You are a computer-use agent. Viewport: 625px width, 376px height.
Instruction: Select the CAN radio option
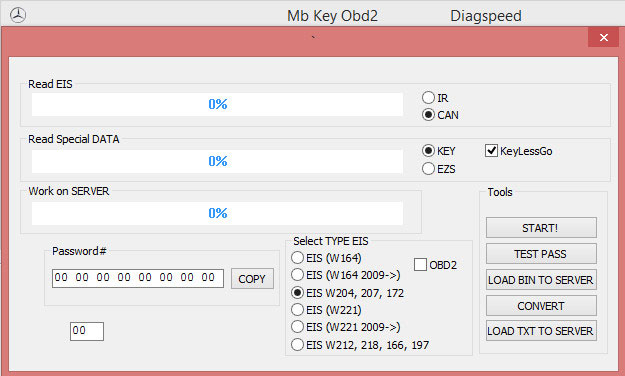pyautogui.click(x=428, y=115)
